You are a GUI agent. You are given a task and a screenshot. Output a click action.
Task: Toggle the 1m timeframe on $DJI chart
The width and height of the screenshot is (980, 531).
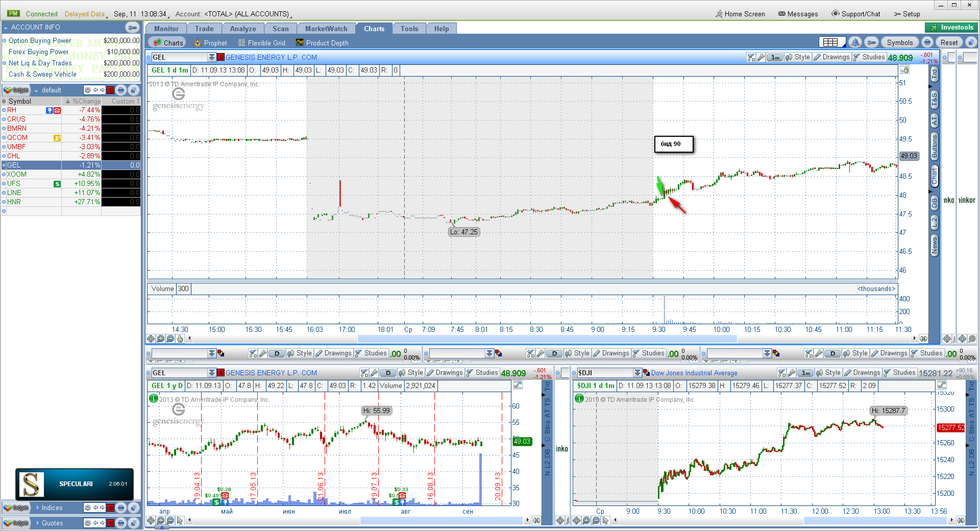(806, 373)
